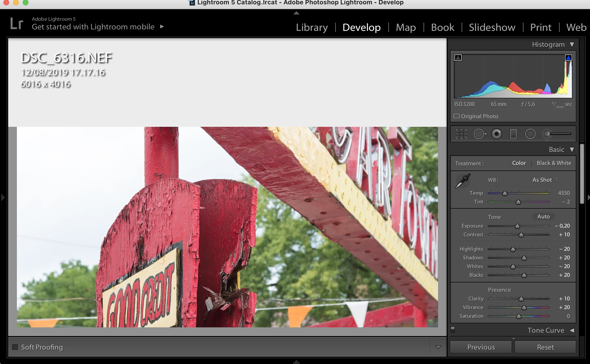Toggle the shadow clipping indicator in histogram

tap(458, 58)
